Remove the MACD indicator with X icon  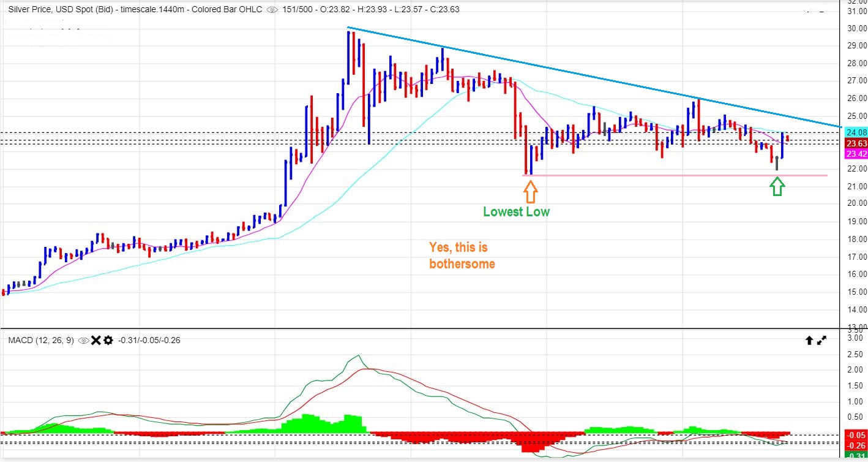[x=95, y=341]
